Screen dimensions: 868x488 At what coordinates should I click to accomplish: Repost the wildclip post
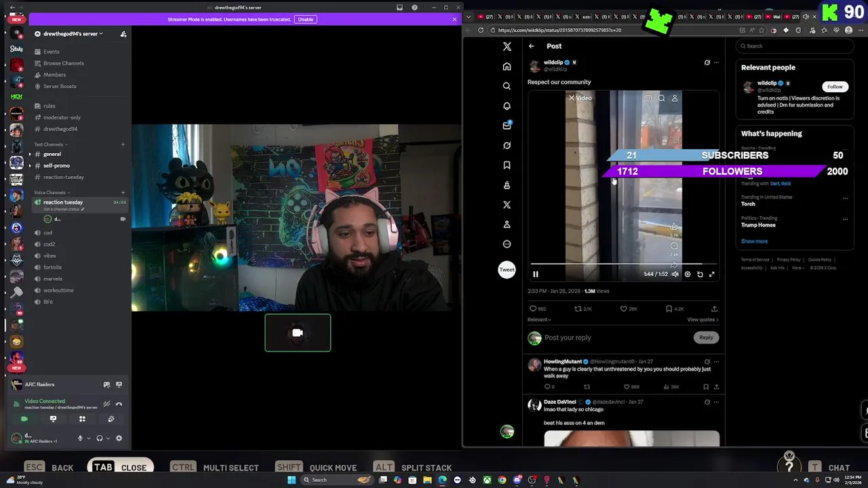coord(578,308)
